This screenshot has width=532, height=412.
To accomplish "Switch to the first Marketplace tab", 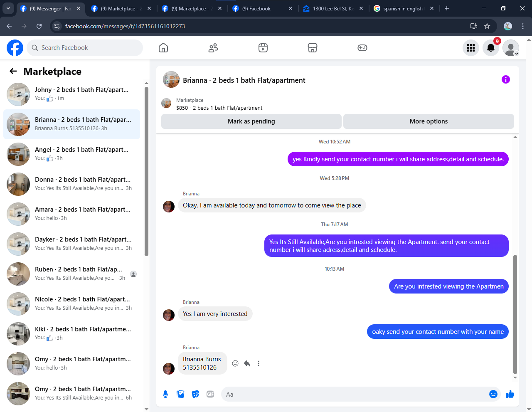I will click(121, 8).
